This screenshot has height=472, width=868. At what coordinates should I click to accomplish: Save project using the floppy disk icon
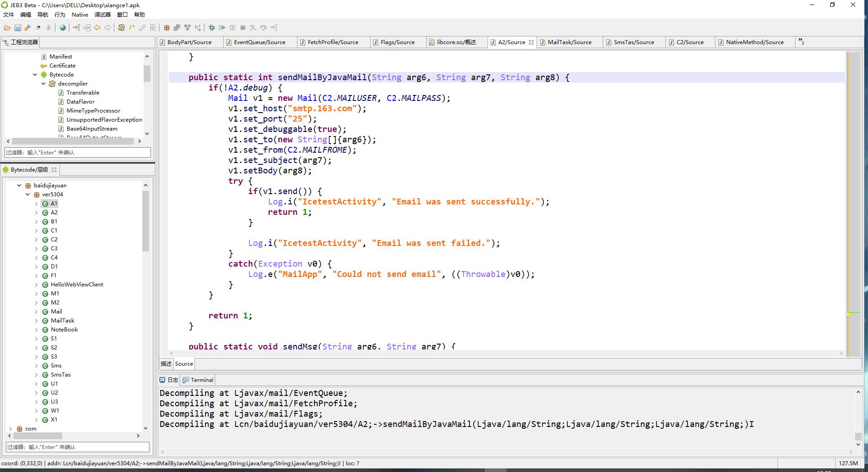coord(18,27)
